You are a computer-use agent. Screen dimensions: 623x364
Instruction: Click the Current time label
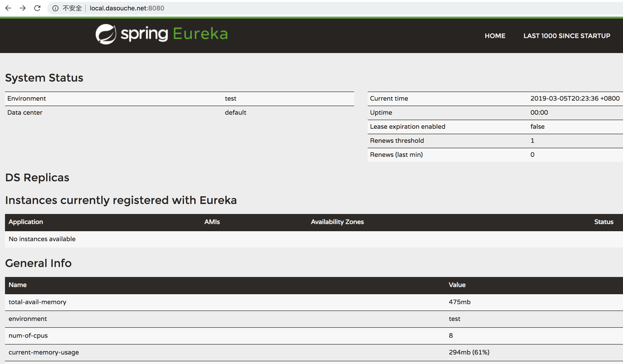tap(389, 99)
